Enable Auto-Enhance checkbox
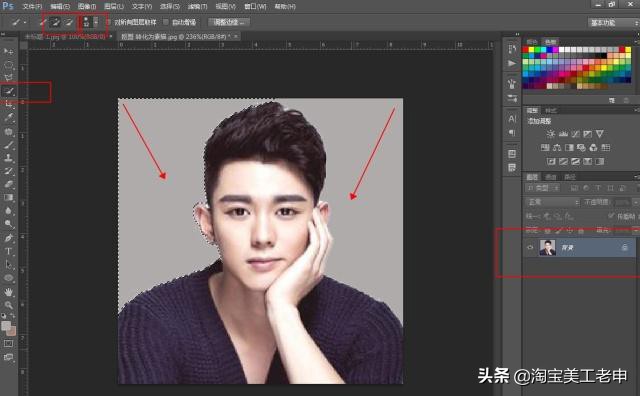 click(x=166, y=22)
